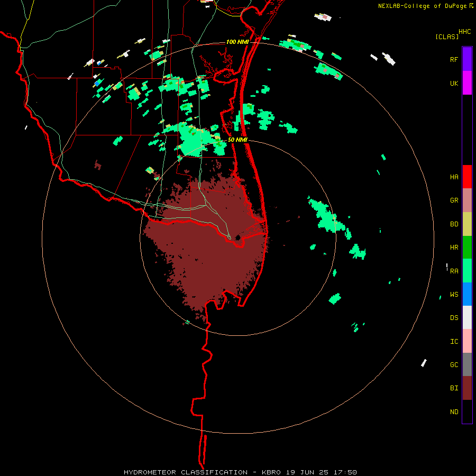The height and width of the screenshot is (476, 476).
Task: Click the WS legend label
Action: point(454,295)
